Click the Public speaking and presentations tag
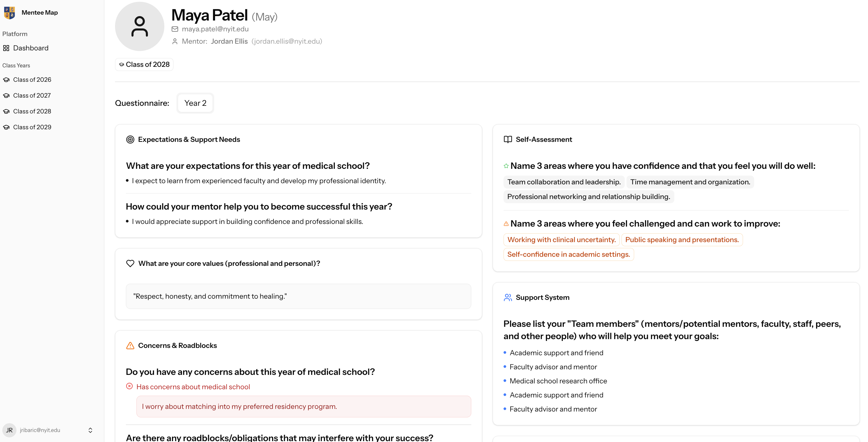This screenshot has height=442, width=868. [682, 240]
